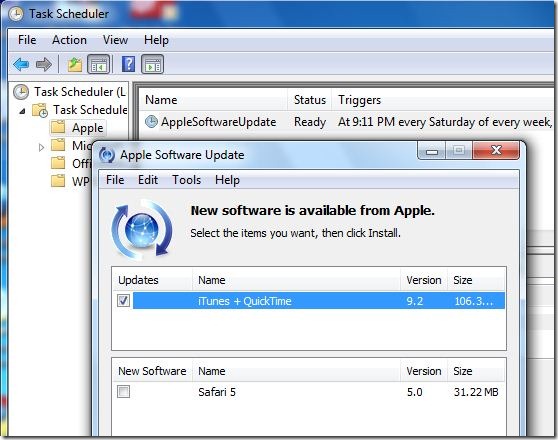Click the 9.2 version value
The image size is (558, 440).
point(415,301)
